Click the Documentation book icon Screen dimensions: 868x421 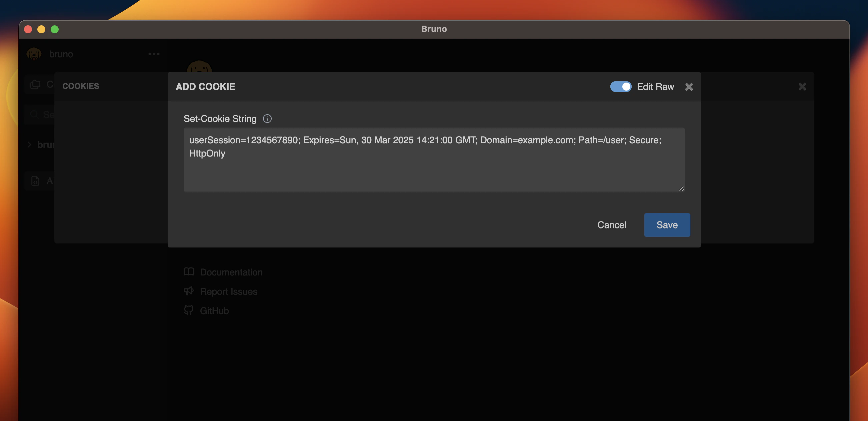point(188,271)
